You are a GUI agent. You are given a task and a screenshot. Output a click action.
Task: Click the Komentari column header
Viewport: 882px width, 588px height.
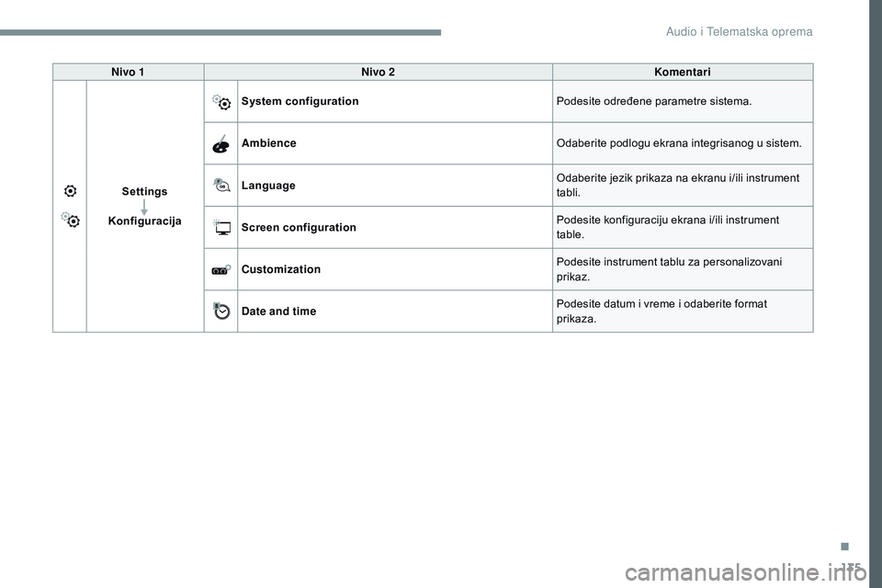click(683, 72)
